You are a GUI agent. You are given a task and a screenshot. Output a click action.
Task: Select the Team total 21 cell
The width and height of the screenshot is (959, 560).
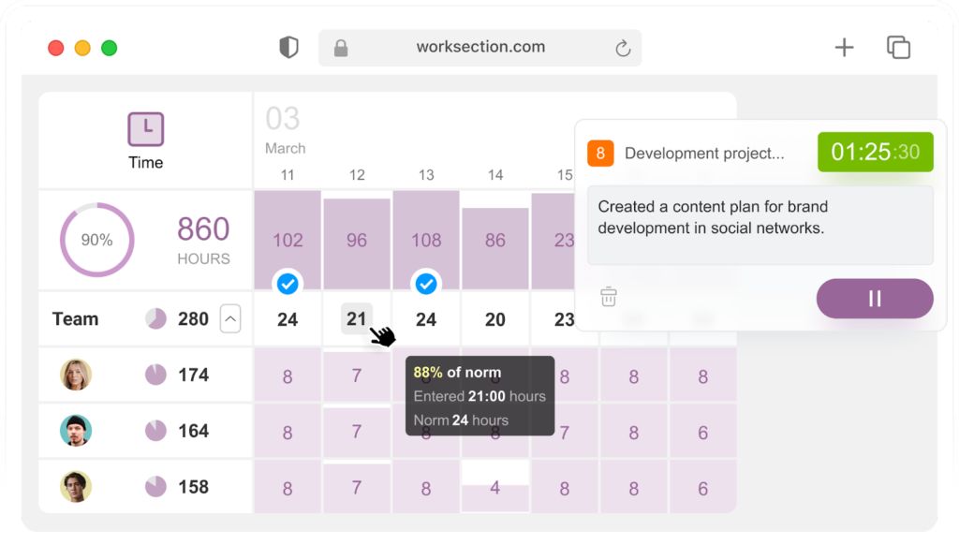pyautogui.click(x=357, y=319)
